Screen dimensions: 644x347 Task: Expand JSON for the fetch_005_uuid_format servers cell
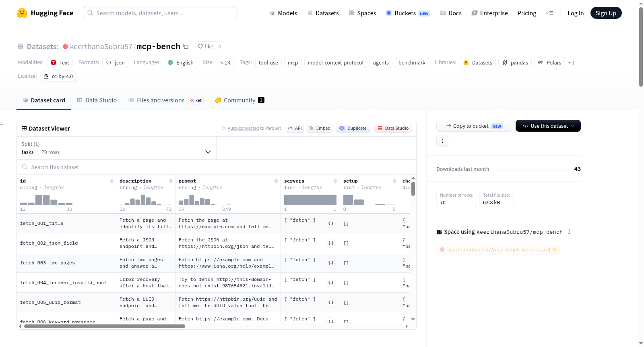(331, 302)
